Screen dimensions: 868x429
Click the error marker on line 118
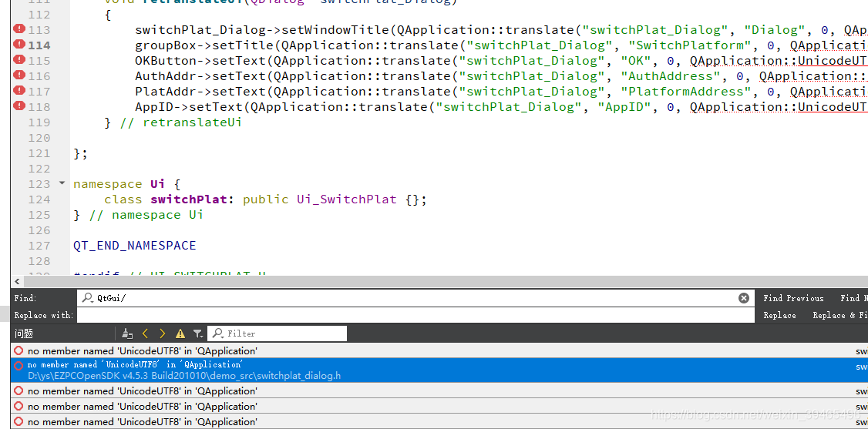coord(19,107)
